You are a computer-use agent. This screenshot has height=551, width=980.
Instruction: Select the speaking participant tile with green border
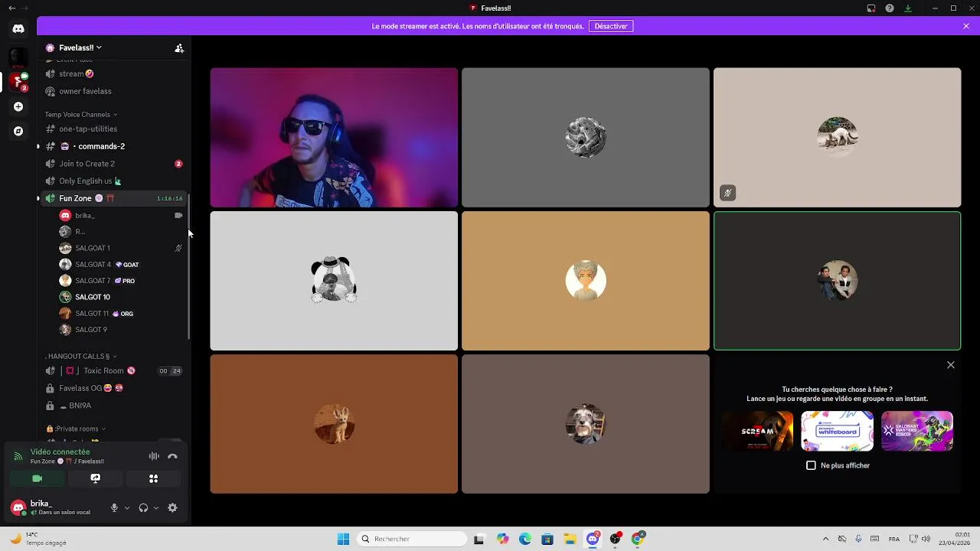837,281
